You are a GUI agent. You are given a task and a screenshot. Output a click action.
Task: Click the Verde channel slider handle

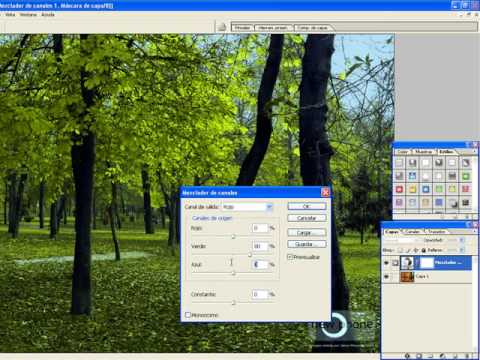pyautogui.click(x=250, y=255)
